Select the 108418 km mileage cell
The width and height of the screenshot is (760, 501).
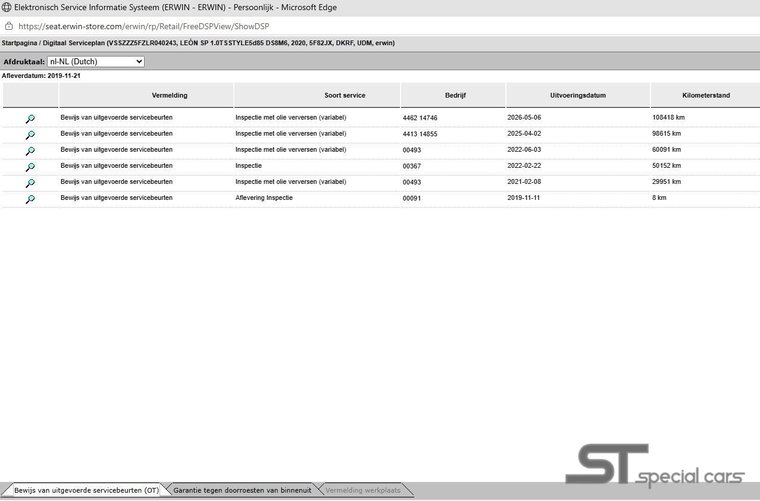coord(668,117)
